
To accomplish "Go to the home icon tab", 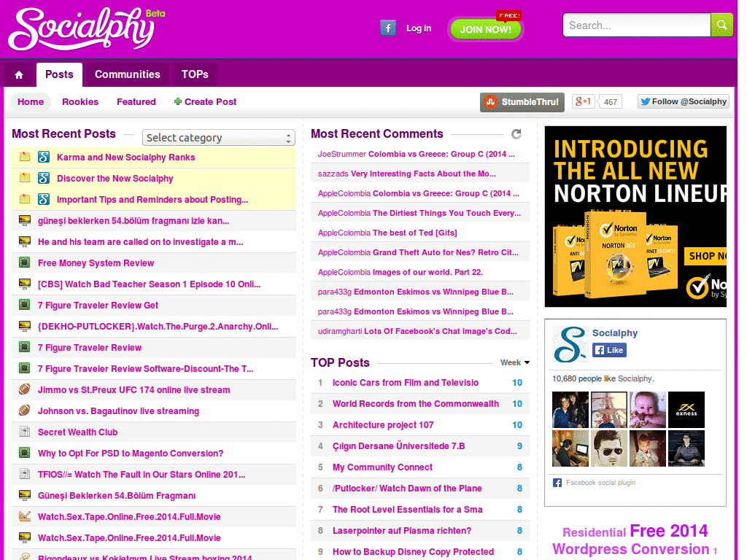I will tap(19, 75).
